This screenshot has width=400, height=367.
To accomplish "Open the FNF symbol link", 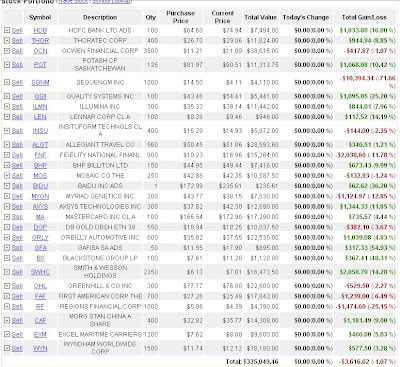I will [x=40, y=155].
